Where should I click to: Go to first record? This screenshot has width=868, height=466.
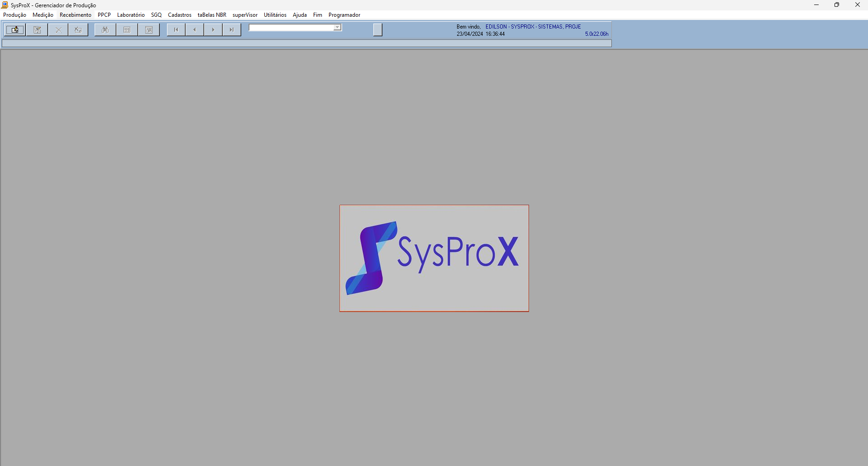point(176,30)
